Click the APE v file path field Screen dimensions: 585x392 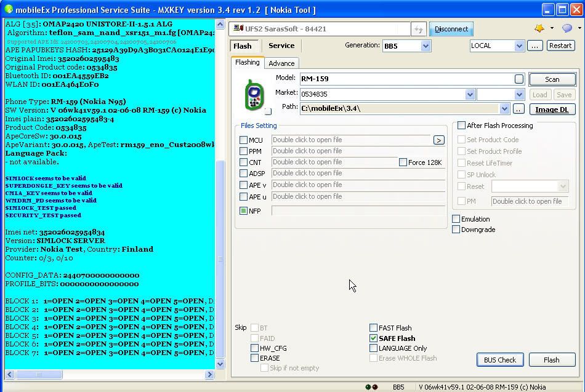click(x=358, y=185)
